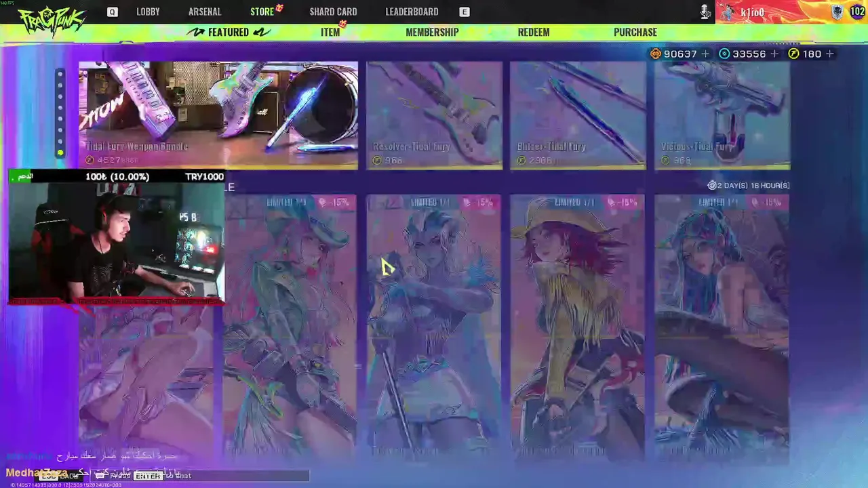The image size is (868, 488).
Task: Open the SHARD CARD tab
Action: point(333,12)
